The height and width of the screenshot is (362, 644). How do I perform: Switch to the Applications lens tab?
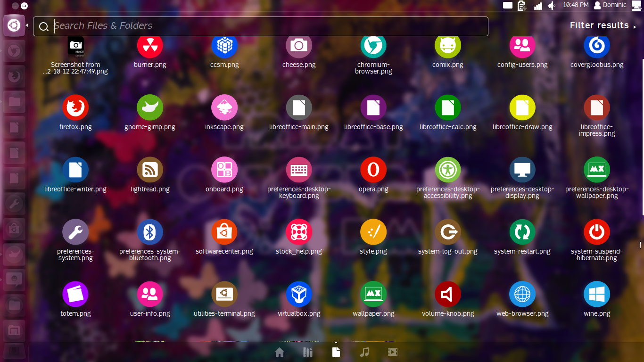click(308, 352)
